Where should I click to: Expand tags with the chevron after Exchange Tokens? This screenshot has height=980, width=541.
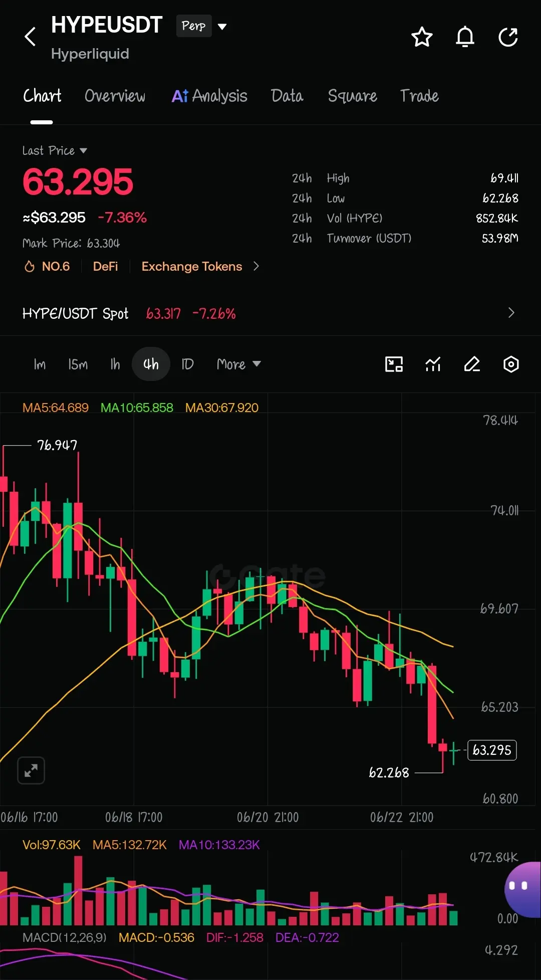click(256, 266)
